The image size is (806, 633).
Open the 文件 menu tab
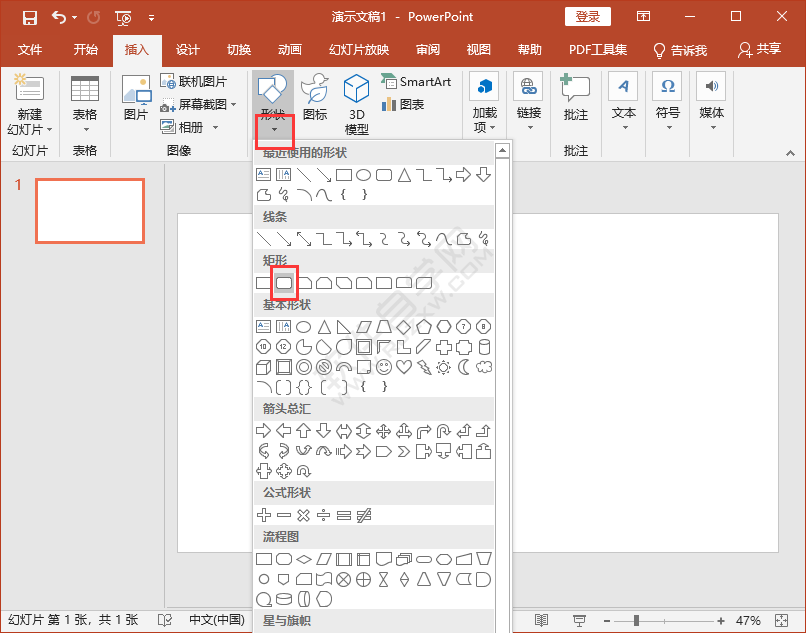pyautogui.click(x=30, y=50)
